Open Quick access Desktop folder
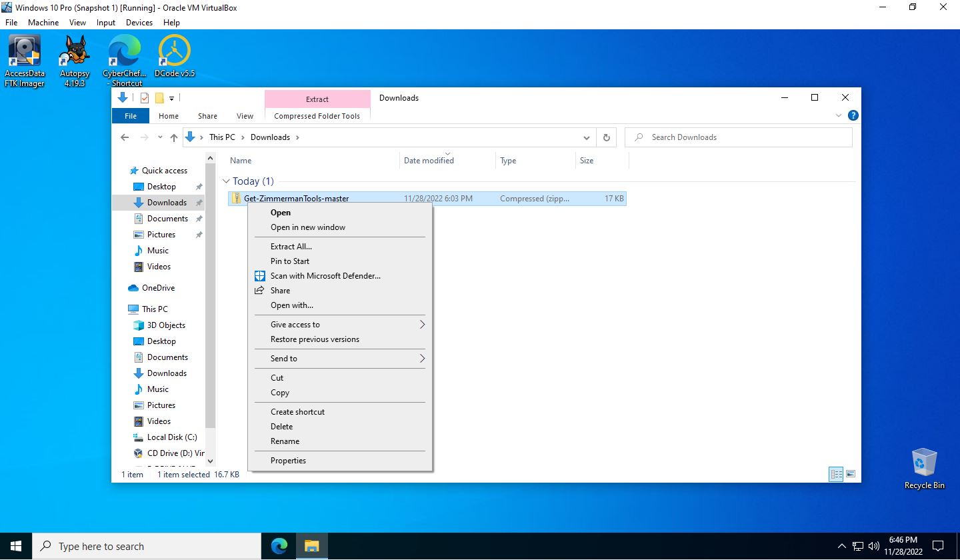This screenshot has height=560, width=960. click(x=161, y=187)
